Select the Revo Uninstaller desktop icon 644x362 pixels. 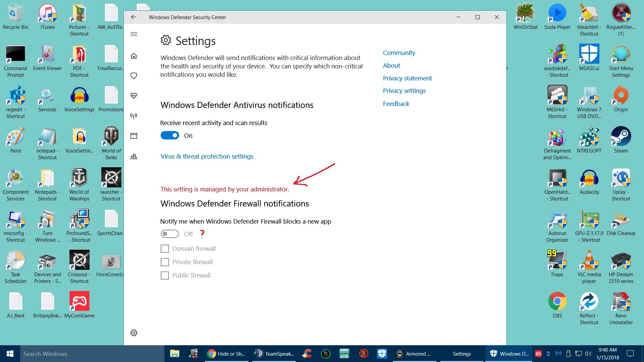(x=621, y=308)
